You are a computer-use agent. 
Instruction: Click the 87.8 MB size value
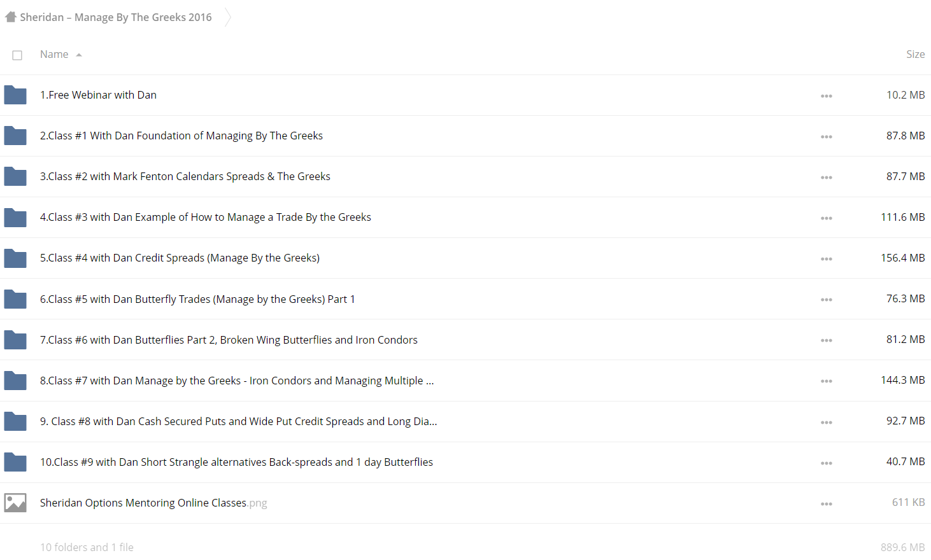[x=906, y=136]
